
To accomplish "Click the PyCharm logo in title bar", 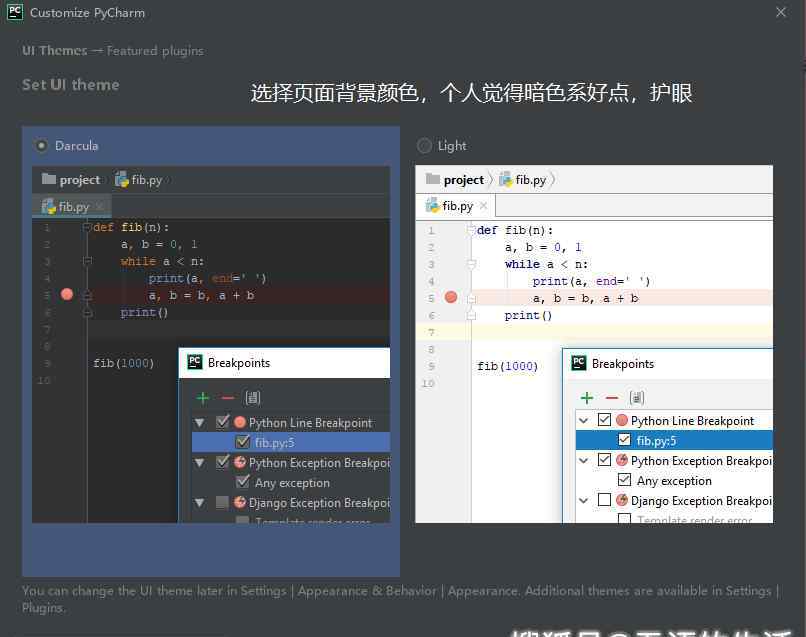I will pyautogui.click(x=15, y=13).
